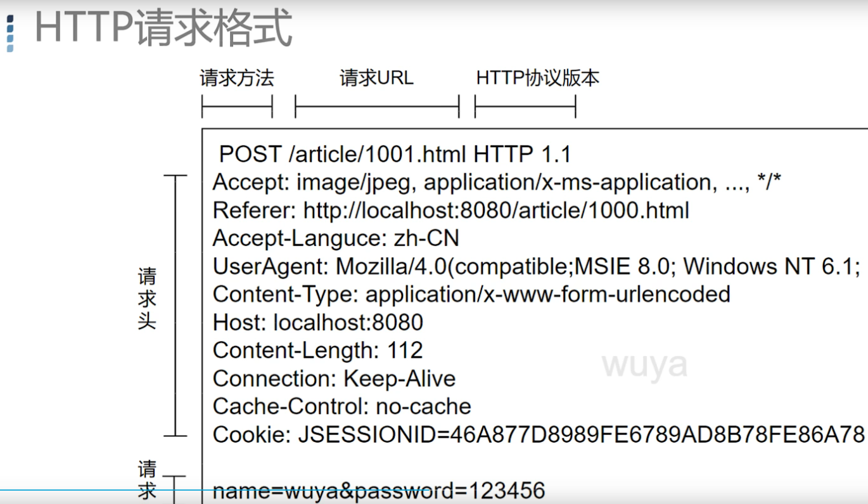Select the UserAgent Mozilla/4.0 line
This screenshot has width=868, height=504.
click(x=537, y=266)
